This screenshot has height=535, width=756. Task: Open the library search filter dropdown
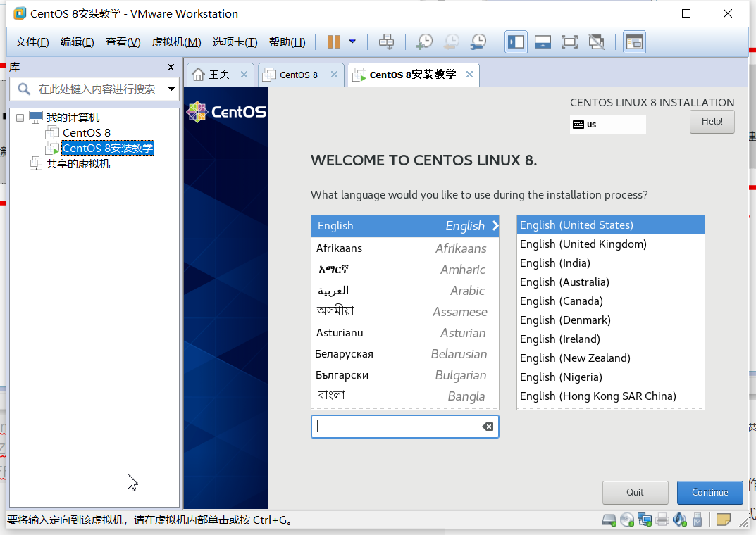pos(171,89)
